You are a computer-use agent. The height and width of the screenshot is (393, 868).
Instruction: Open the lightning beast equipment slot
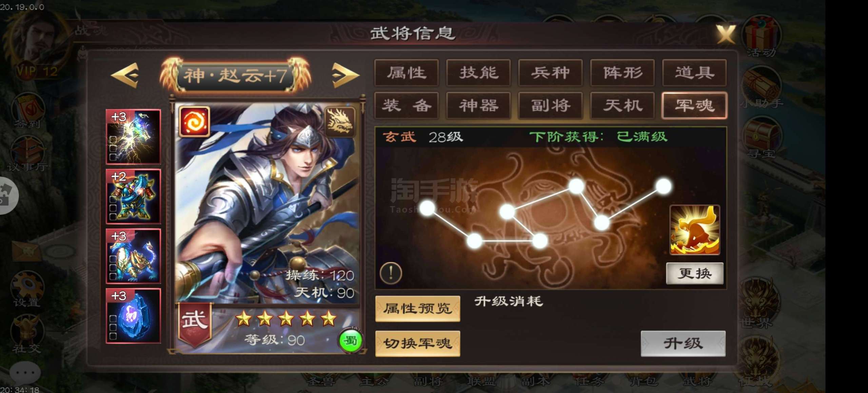133,137
